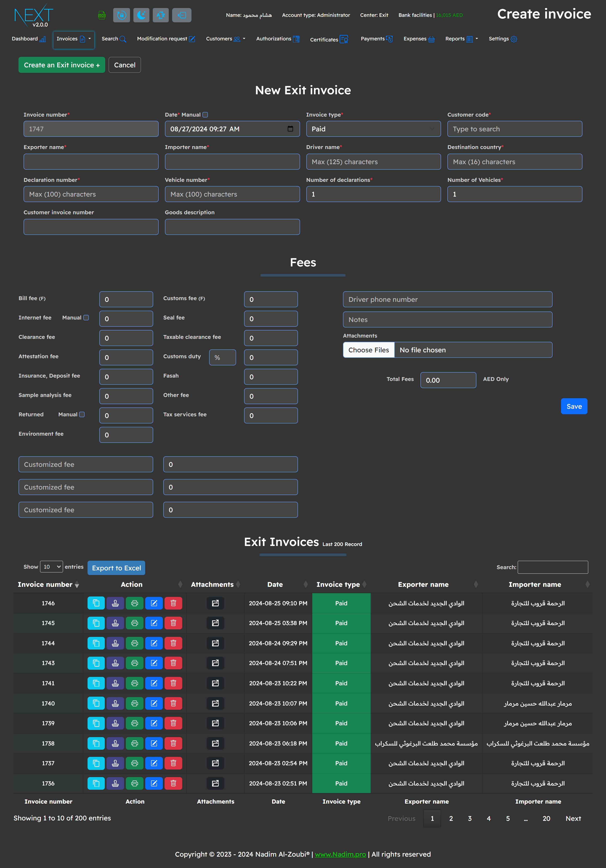Navigate to the Certificates menu

point(328,39)
